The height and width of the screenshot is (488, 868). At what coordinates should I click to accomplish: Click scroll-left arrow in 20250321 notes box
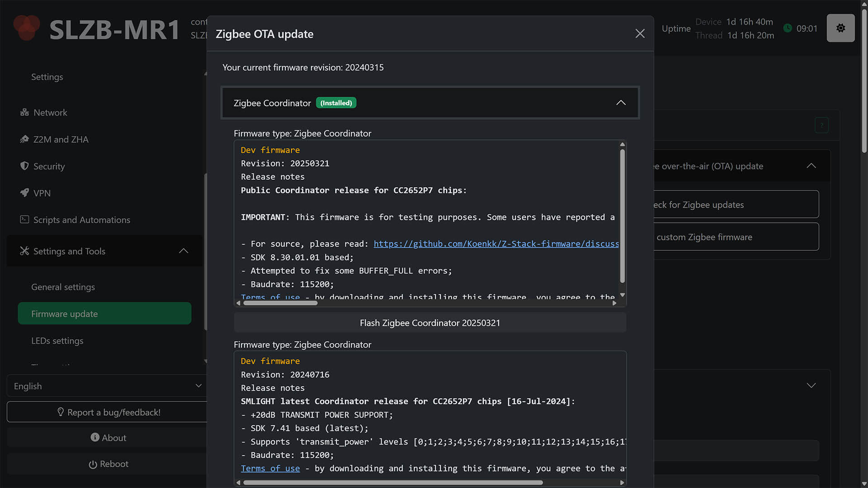coord(238,303)
